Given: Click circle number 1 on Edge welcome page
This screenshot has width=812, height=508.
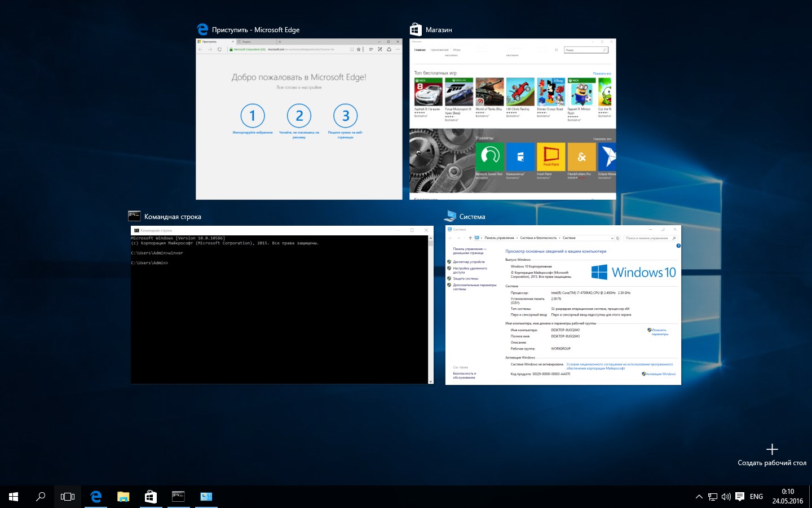Looking at the screenshot, I should (253, 116).
